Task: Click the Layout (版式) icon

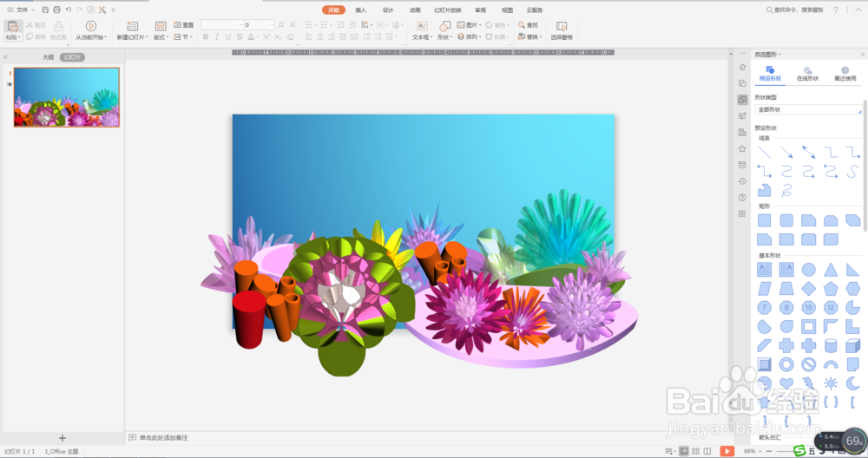Action: [x=161, y=26]
